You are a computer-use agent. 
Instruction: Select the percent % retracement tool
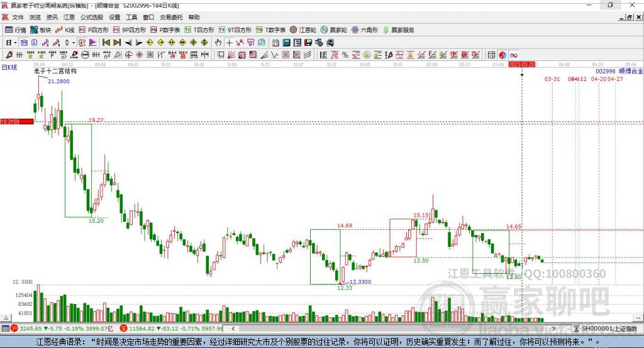[x=345, y=55]
